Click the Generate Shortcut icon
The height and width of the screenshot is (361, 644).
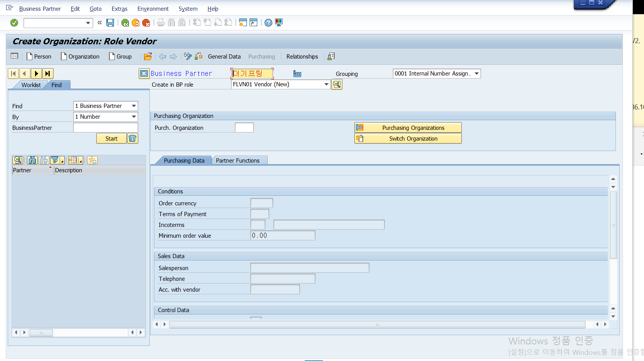253,23
